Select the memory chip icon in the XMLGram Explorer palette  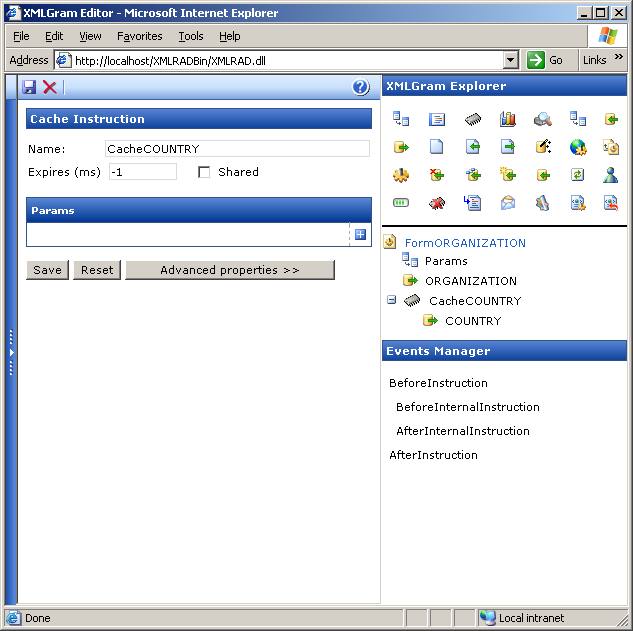tap(472, 119)
